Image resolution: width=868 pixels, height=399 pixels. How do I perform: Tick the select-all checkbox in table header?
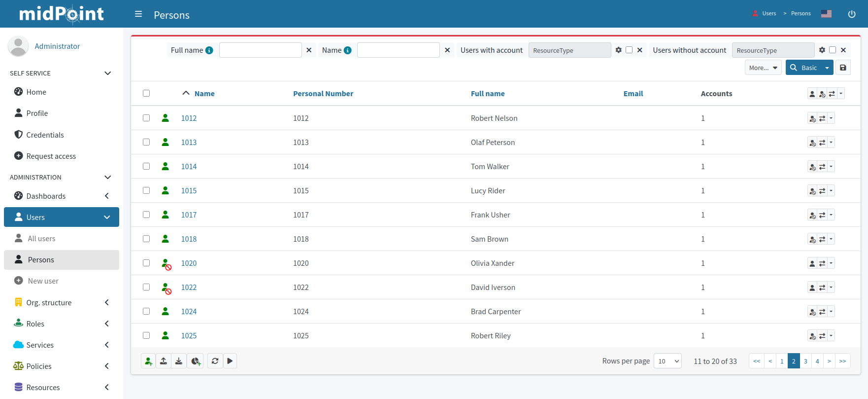pyautogui.click(x=146, y=93)
